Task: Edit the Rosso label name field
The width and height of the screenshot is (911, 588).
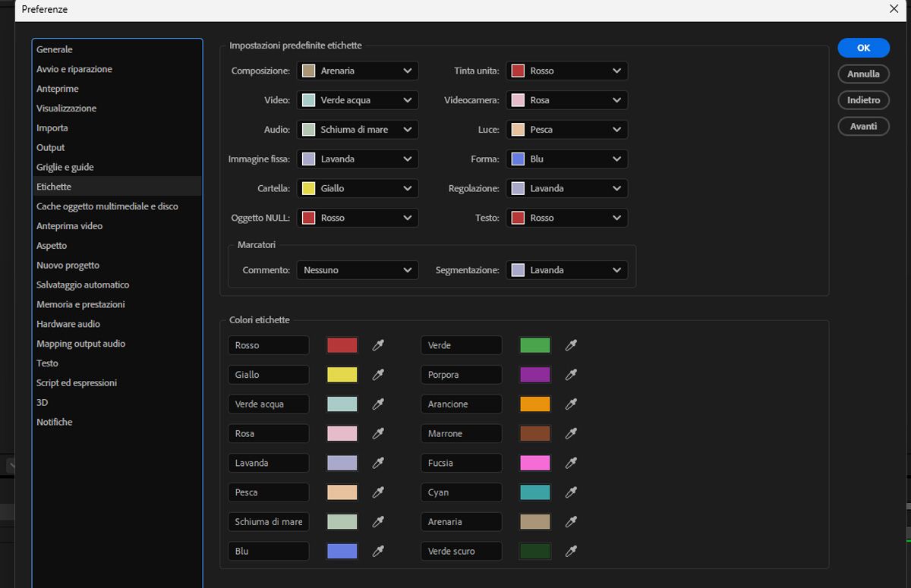Action: 269,345
